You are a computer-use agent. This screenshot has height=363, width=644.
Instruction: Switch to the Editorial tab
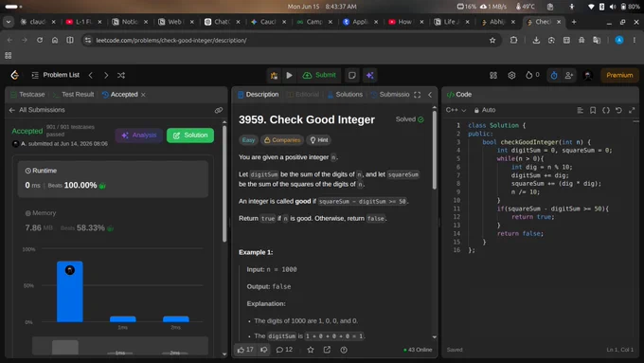tap(303, 95)
